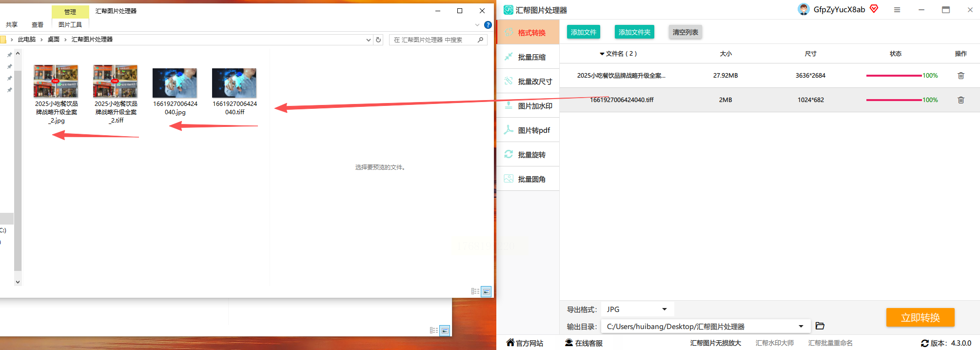Open the hamburger menu in 汇帮图片处理器
Screen dimensions: 980x350
(x=897, y=10)
